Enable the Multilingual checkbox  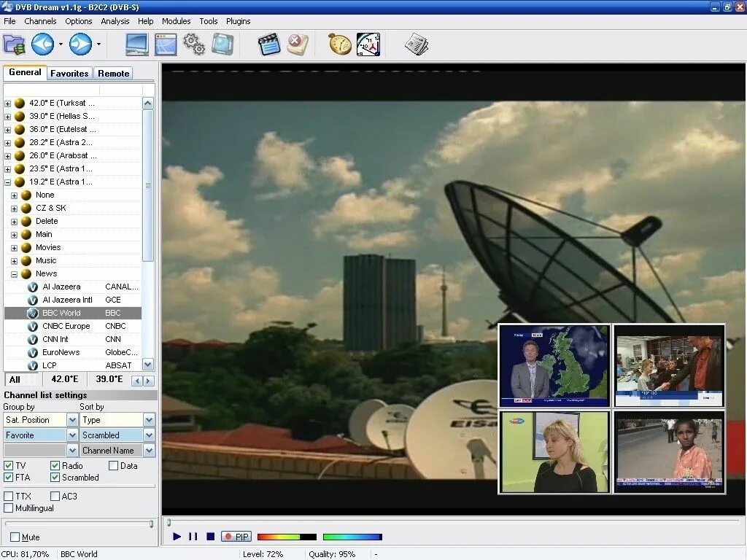click(x=8, y=508)
